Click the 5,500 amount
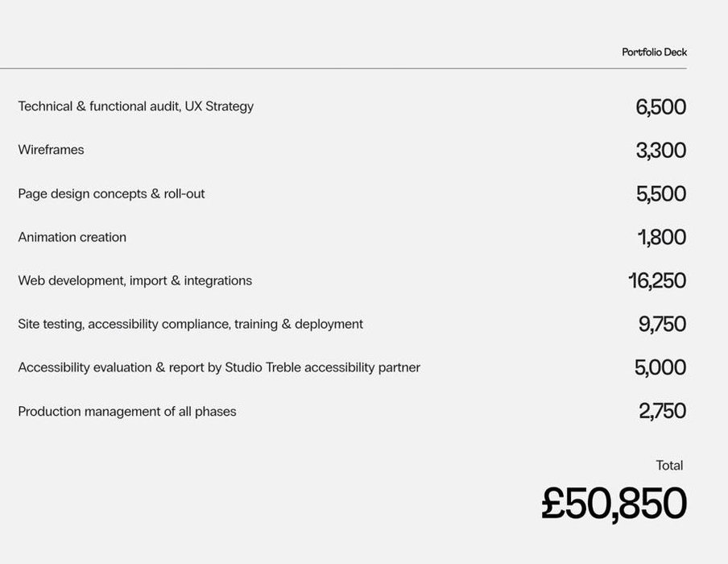The width and height of the screenshot is (728, 564). click(660, 193)
